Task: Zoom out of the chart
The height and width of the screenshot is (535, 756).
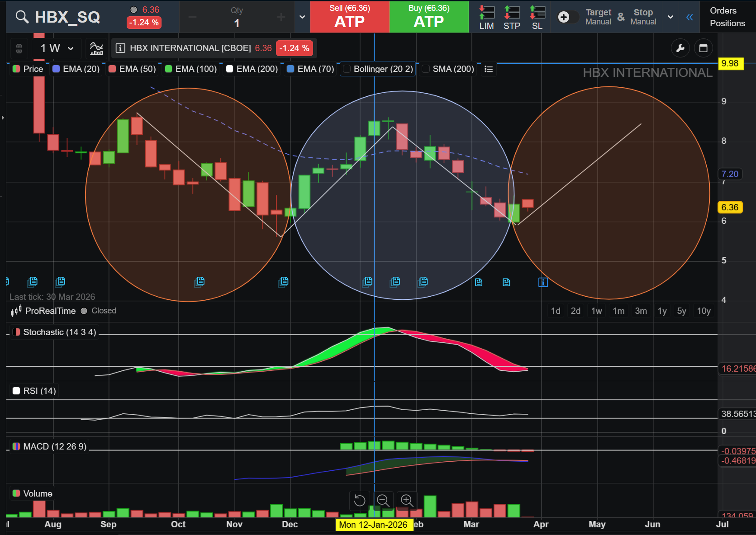Action: [x=383, y=500]
